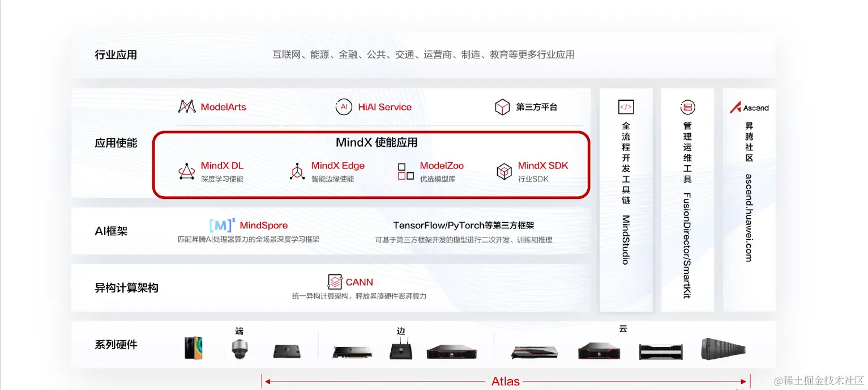Click the cube icon beside 第三方平台

(x=502, y=107)
